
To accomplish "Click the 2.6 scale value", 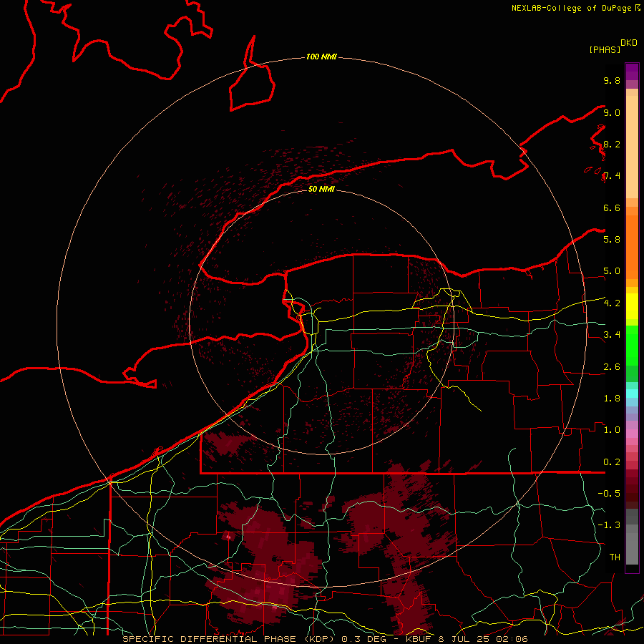I will (x=612, y=367).
